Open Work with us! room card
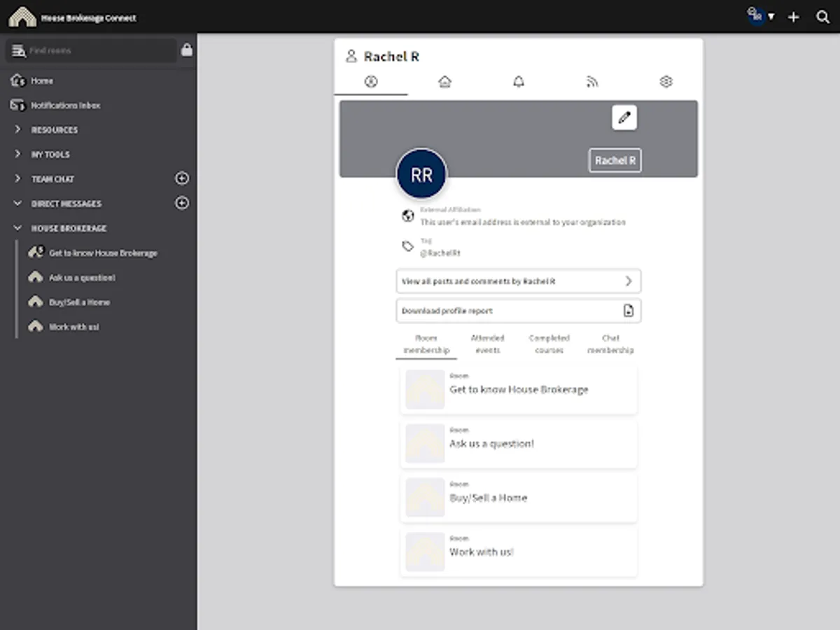 coord(519,552)
